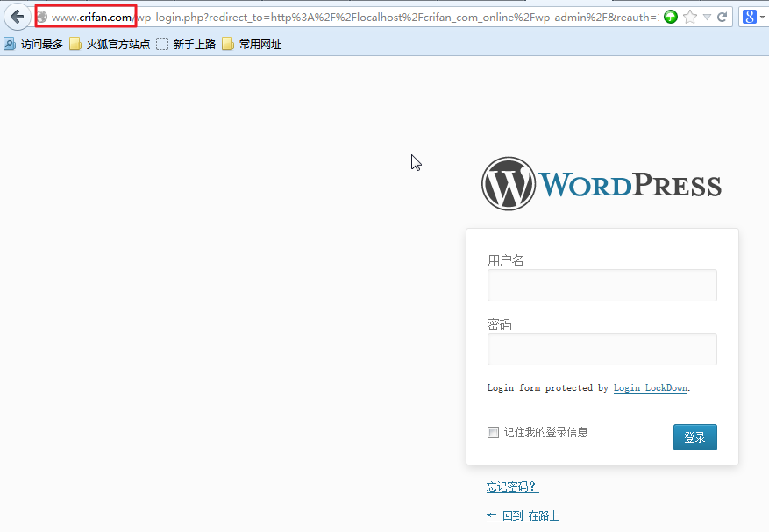Open the 忘记密码？ link
Screen dimensions: 769x532
tap(512, 486)
